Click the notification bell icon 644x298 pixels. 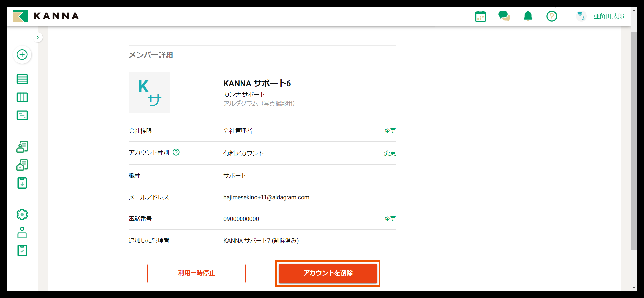[528, 16]
